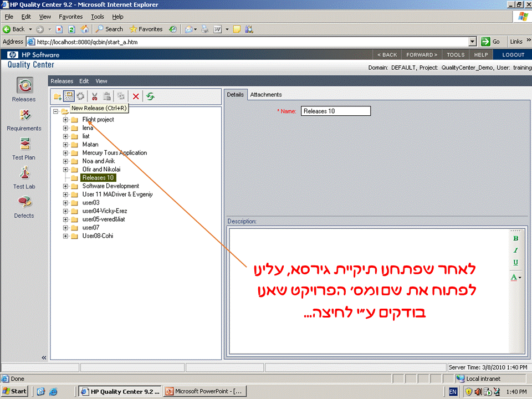Open the Back button history dropdown
Viewport: 532px width, 399px height.
(x=30, y=29)
